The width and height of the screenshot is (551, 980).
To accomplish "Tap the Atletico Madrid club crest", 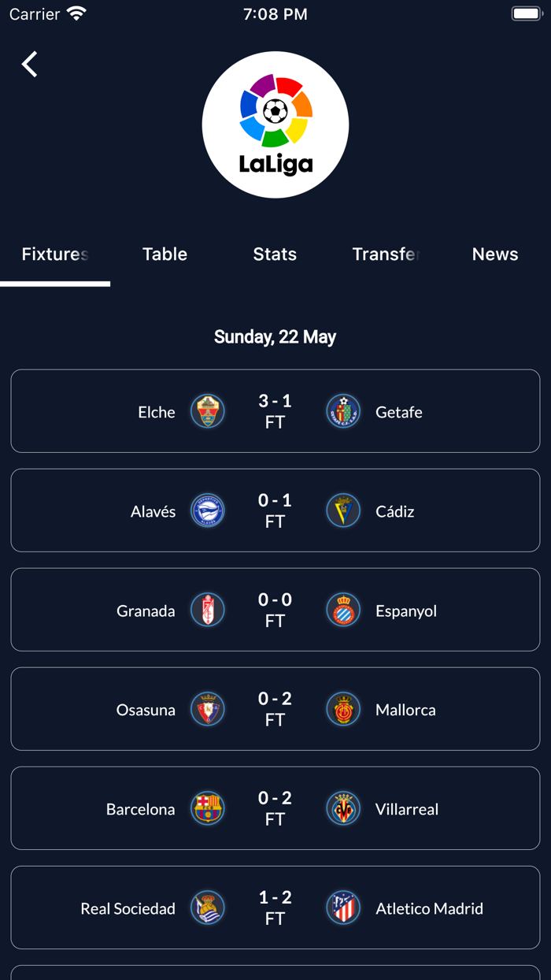I will tap(343, 908).
